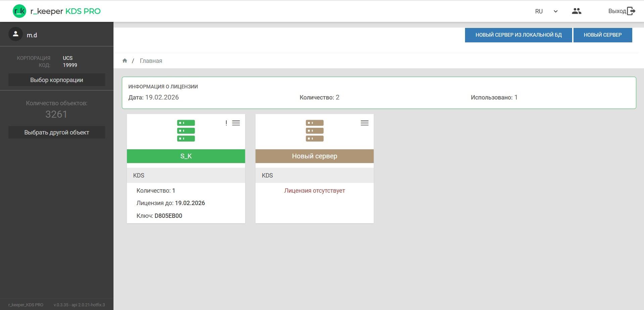Click the r_keeper logo icon
Image resolution: width=644 pixels, height=310 pixels.
pos(19,11)
